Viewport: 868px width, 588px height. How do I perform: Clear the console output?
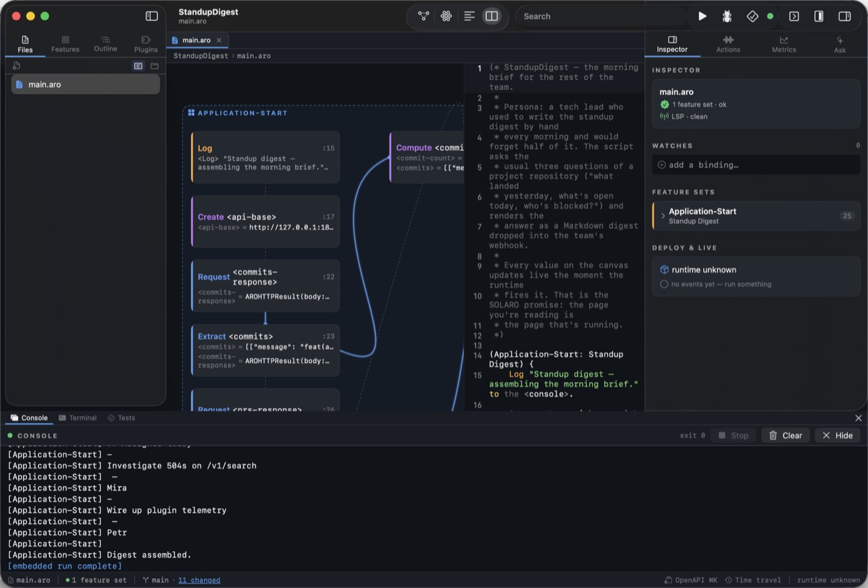(x=786, y=436)
